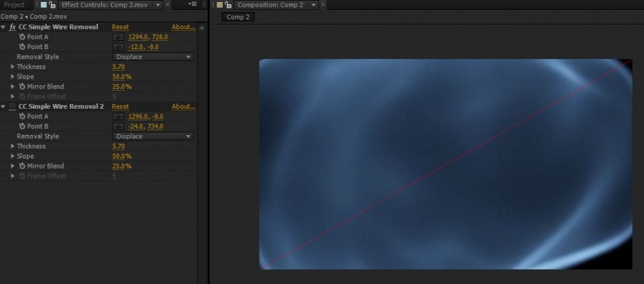Reset the first CC Simple Wire Removal effect
The width and height of the screenshot is (644, 284).
coord(120,28)
